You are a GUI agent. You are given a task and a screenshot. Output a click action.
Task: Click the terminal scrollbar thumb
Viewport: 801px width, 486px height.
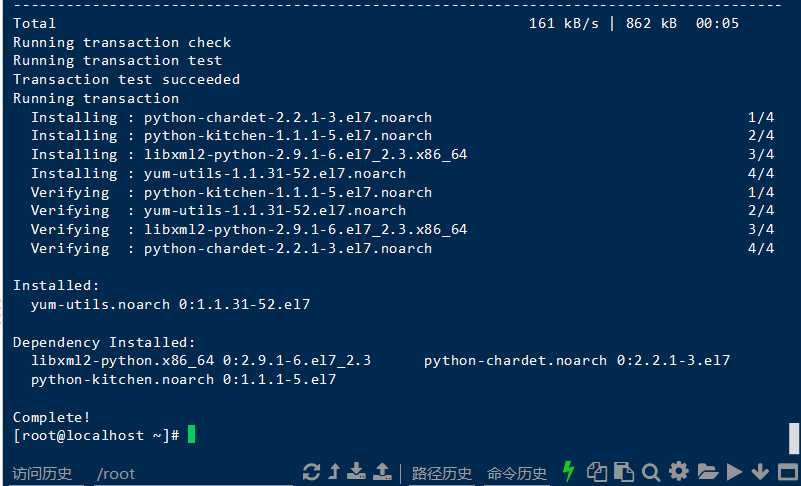tap(794, 438)
